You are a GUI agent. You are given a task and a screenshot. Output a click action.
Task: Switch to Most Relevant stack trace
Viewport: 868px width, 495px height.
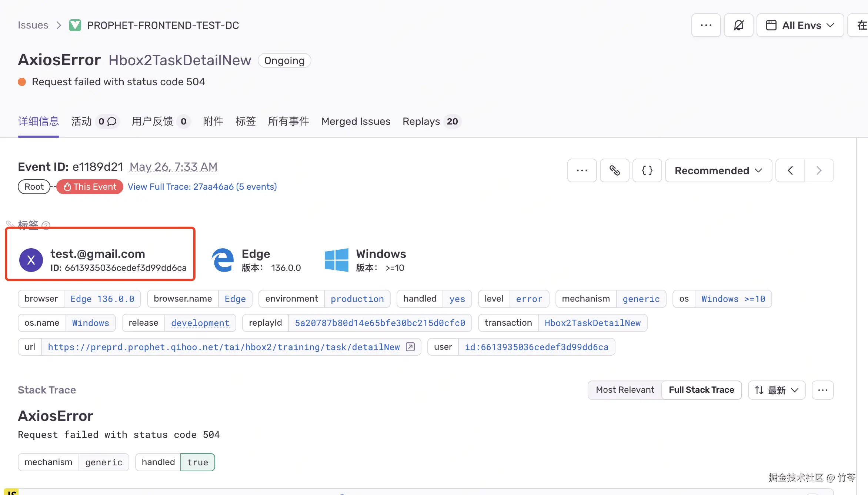(625, 390)
